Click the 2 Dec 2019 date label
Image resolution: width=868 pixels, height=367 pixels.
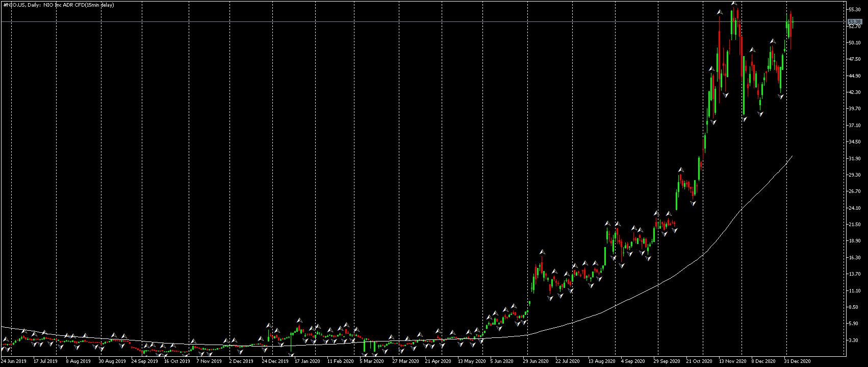coord(241,361)
